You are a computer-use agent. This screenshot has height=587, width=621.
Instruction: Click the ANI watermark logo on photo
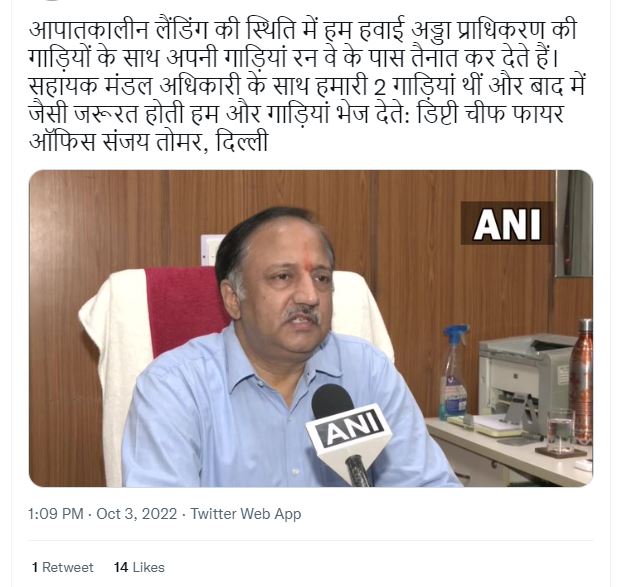coord(507,223)
